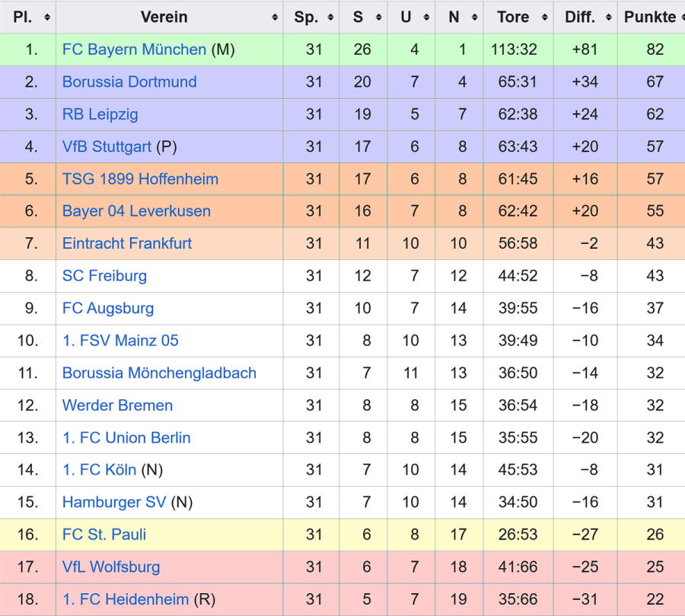Image resolution: width=685 pixels, height=616 pixels.
Task: Click 1. FC Heidenheim link
Action: [x=126, y=599]
